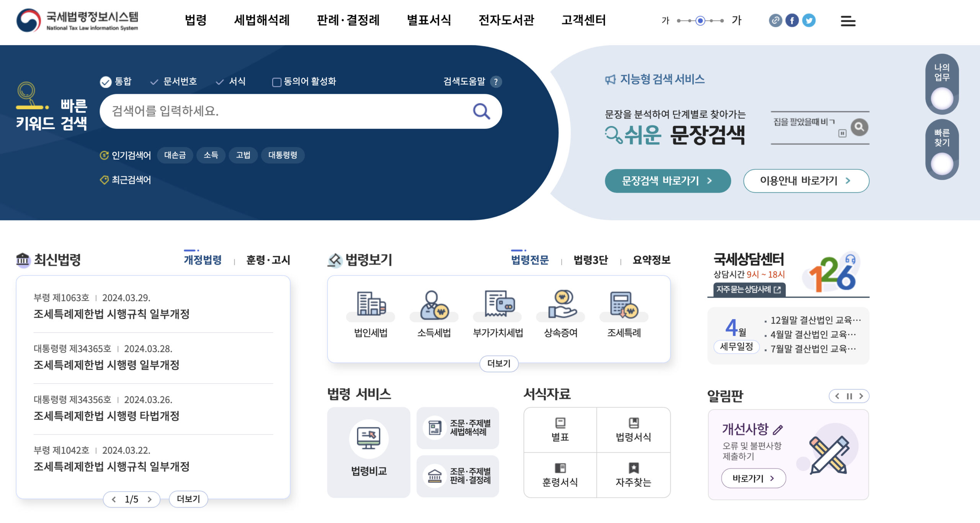Click 문장검색 바로가기 button
Image resolution: width=980 pixels, height=523 pixels.
point(668,181)
